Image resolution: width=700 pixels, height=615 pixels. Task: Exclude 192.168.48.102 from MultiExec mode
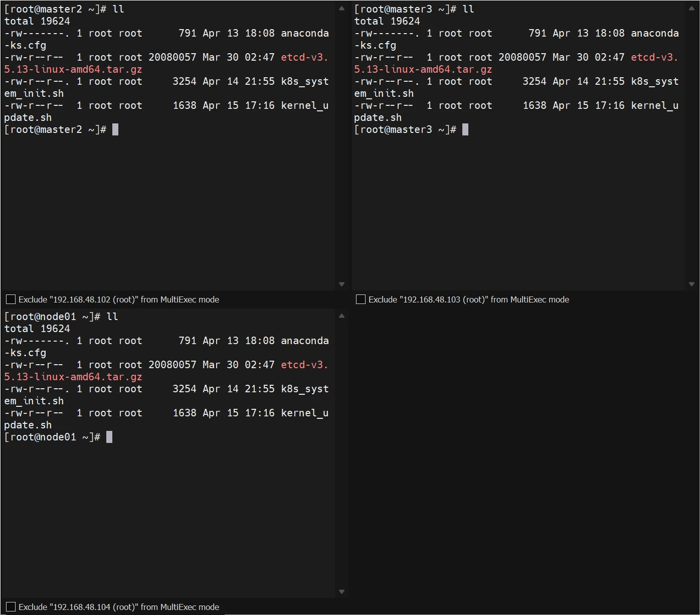(x=11, y=299)
